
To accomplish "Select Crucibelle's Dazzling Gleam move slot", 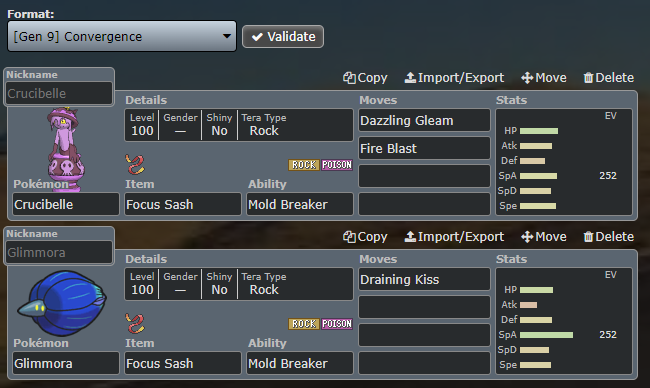I will pyautogui.click(x=424, y=120).
